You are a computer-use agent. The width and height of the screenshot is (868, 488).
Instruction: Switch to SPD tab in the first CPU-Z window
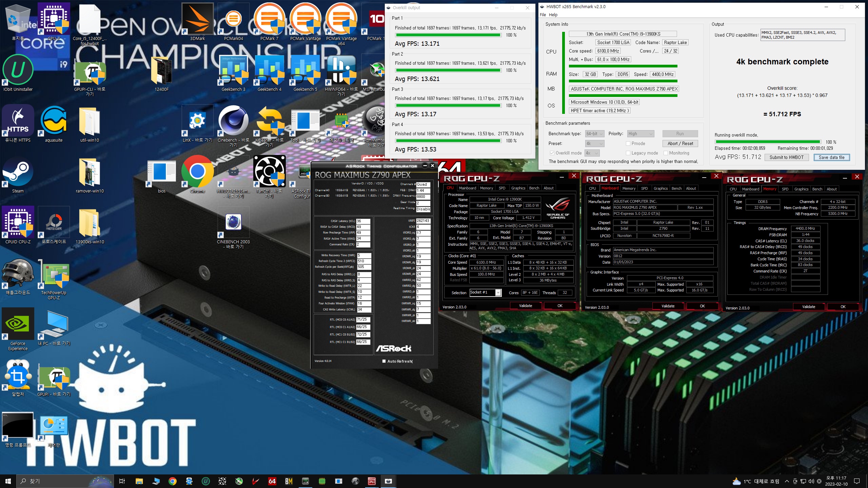point(502,188)
